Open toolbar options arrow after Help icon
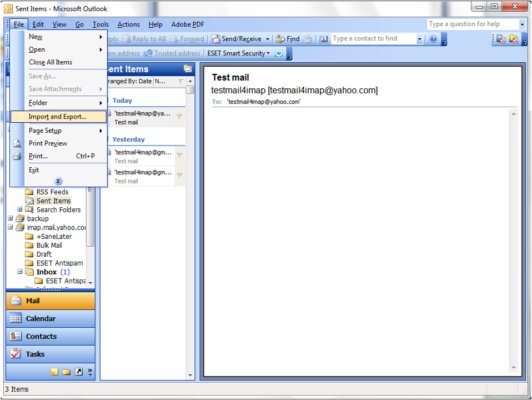The width and height of the screenshot is (532, 400). pos(444,39)
